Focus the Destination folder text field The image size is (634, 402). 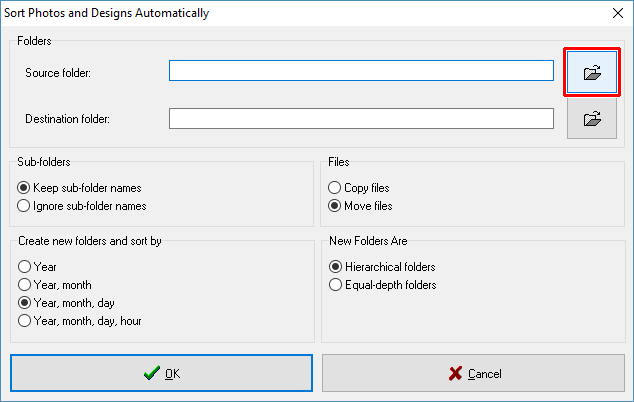click(x=361, y=119)
